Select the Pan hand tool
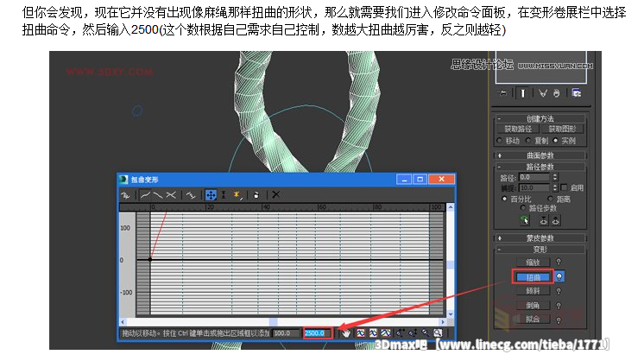 tap(346, 333)
